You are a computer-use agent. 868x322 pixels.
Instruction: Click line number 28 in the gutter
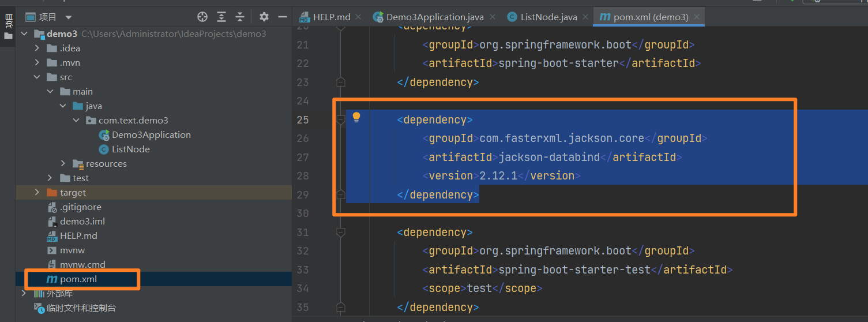click(x=302, y=176)
